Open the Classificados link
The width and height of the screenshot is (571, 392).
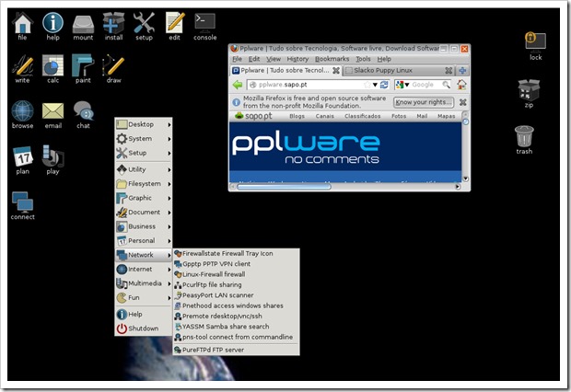click(x=362, y=116)
